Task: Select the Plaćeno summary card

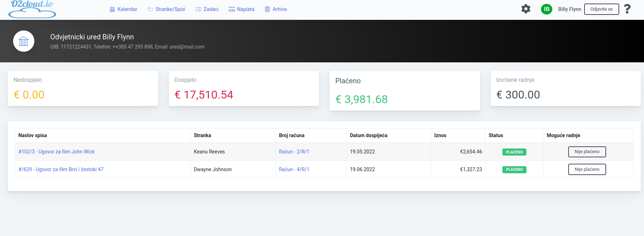Action: 404,91
